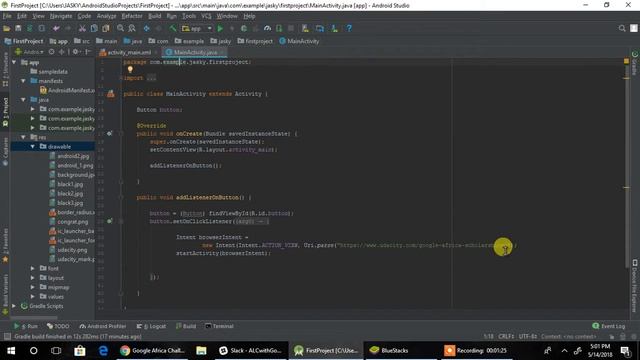The image size is (640, 360).
Task: Open the TODO tool window button
Action: tap(58, 326)
